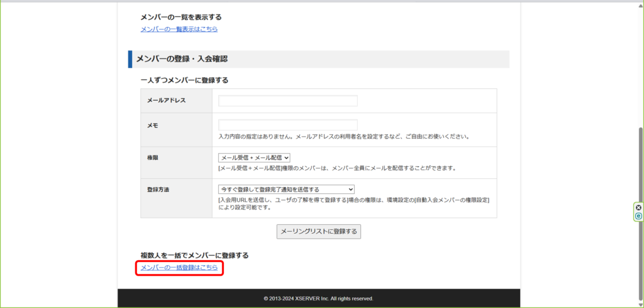Open the 権限 permission dropdown

point(254,157)
